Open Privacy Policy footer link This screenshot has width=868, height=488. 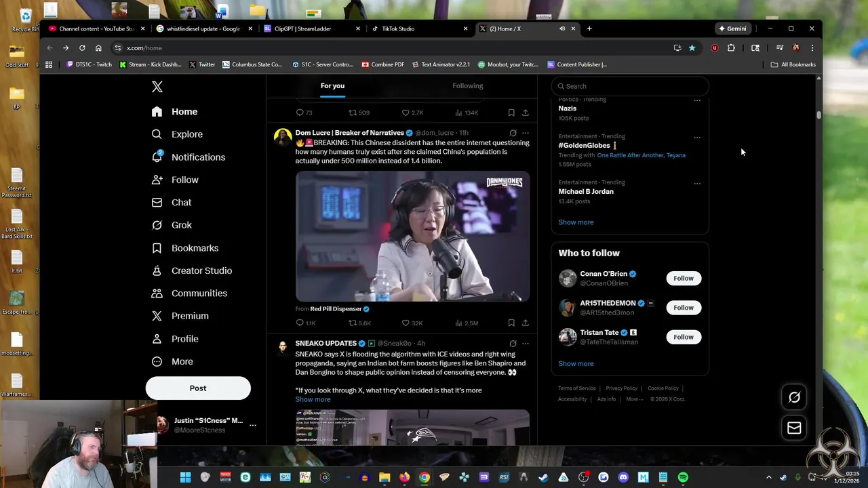point(621,388)
